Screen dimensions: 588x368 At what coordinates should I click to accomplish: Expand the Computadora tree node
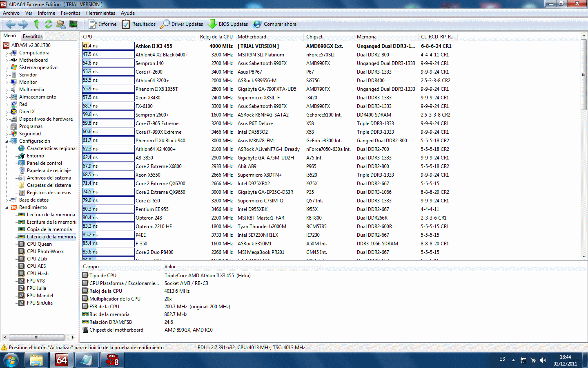(x=7, y=53)
